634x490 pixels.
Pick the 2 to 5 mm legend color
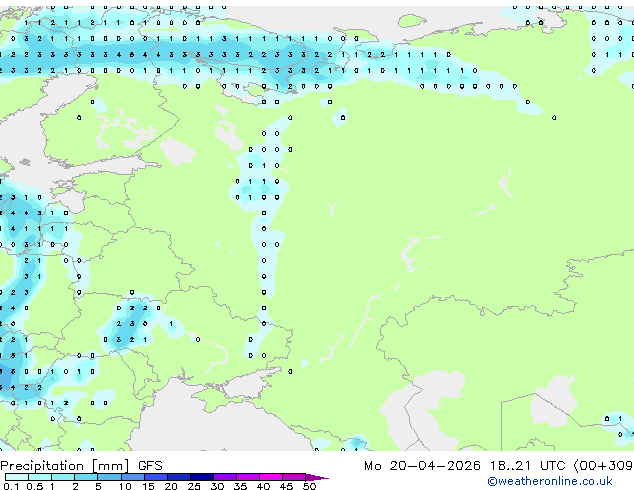click(x=86, y=477)
